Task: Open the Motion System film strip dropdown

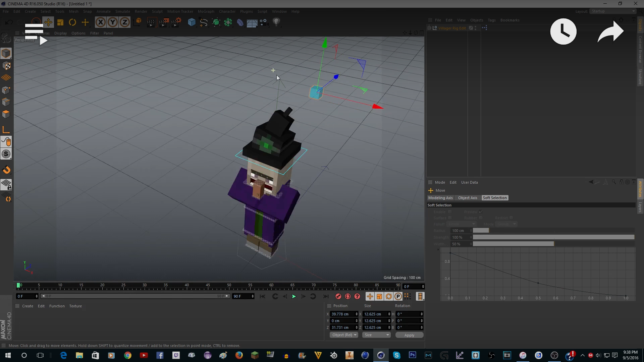Action: (420, 296)
